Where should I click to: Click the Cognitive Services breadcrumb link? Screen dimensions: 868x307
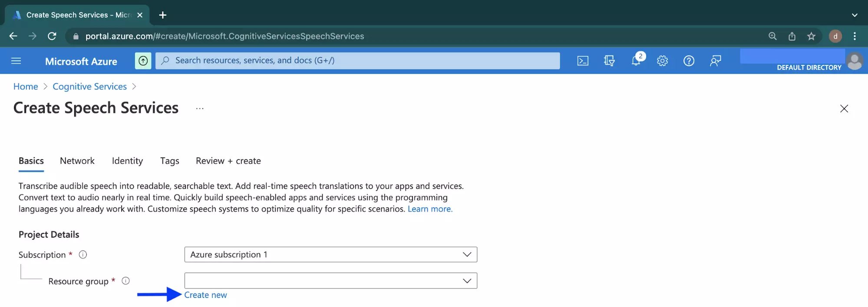point(90,86)
